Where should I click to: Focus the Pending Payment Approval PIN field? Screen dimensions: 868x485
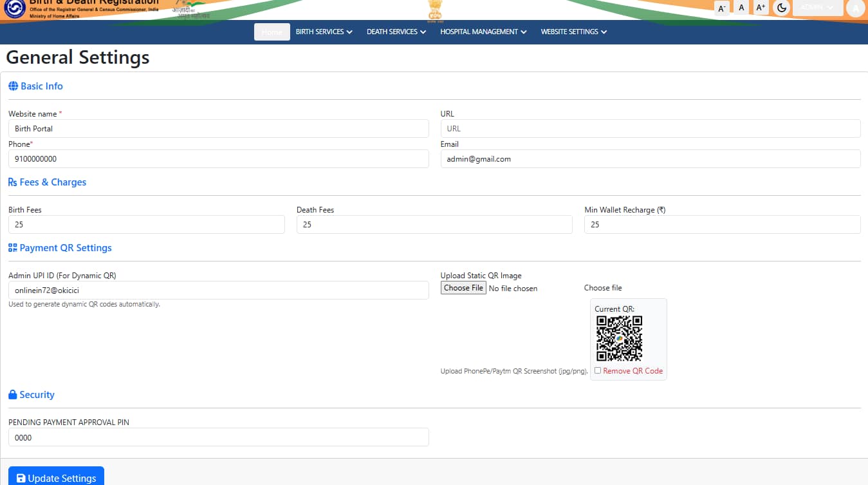218,437
